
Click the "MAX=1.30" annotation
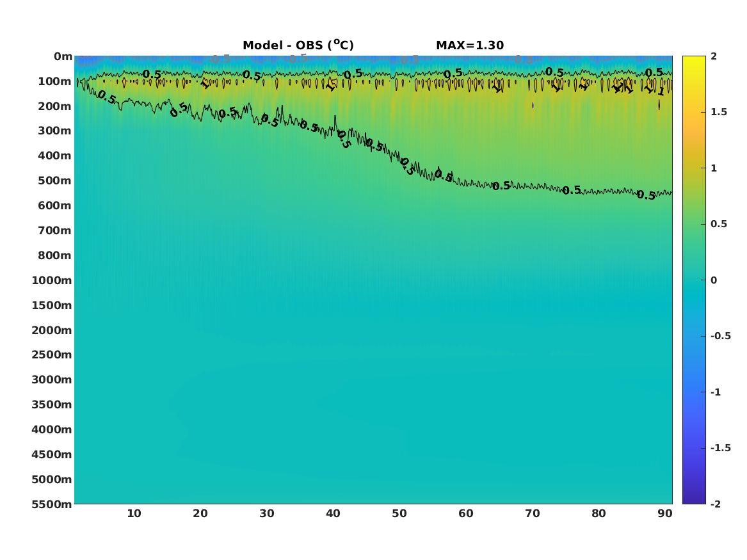[x=470, y=45]
